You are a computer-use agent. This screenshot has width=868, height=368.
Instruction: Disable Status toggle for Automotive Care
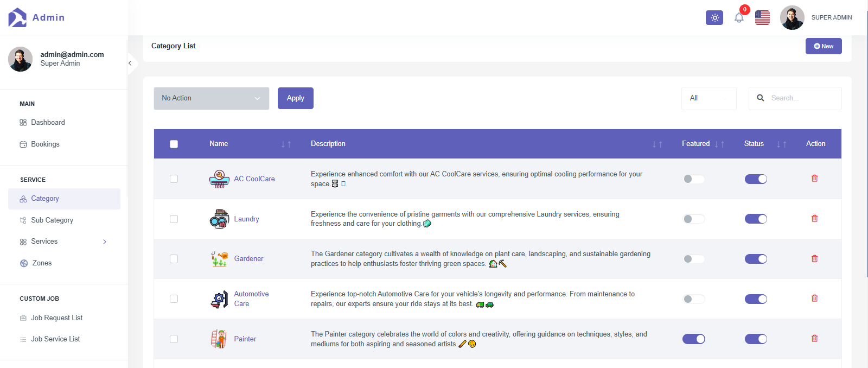(x=755, y=299)
